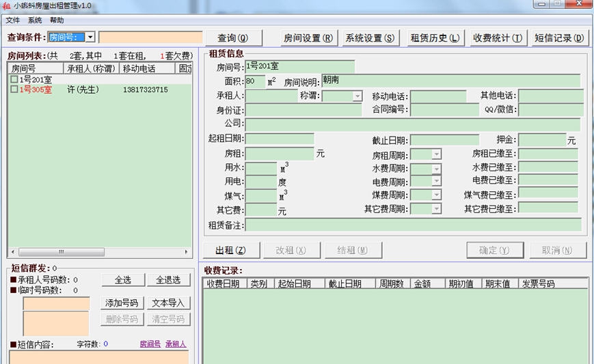Focus the 合同编号 input field
Viewport: 594px width, 364px height.
coord(445,110)
